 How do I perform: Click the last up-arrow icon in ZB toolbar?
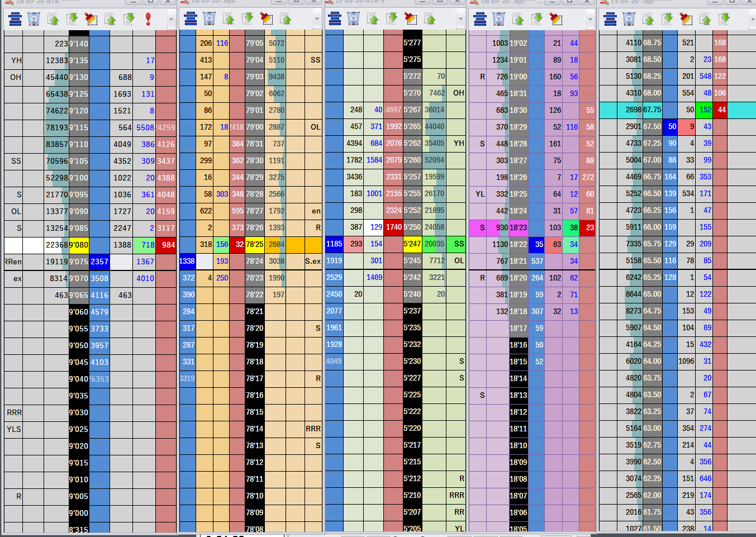coord(286,20)
